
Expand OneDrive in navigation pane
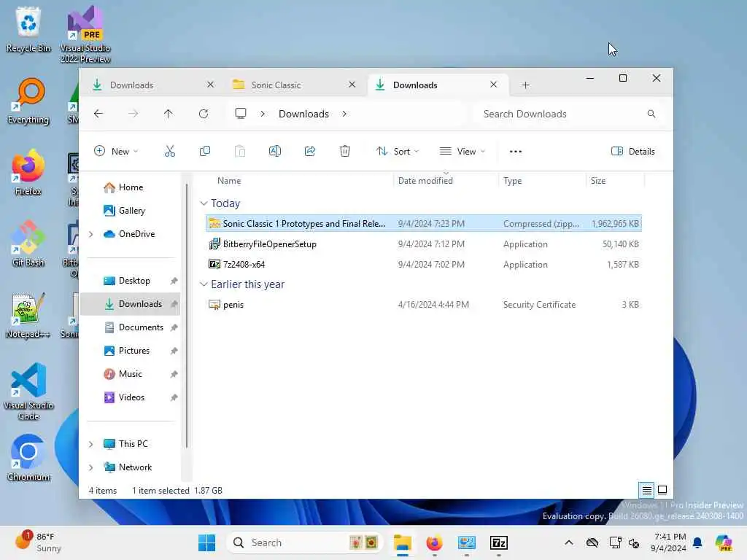pyautogui.click(x=90, y=234)
